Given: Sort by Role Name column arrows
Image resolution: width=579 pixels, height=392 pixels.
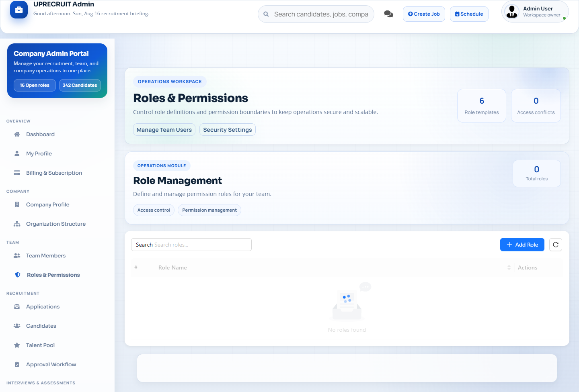Looking at the screenshot, I should tap(509, 267).
